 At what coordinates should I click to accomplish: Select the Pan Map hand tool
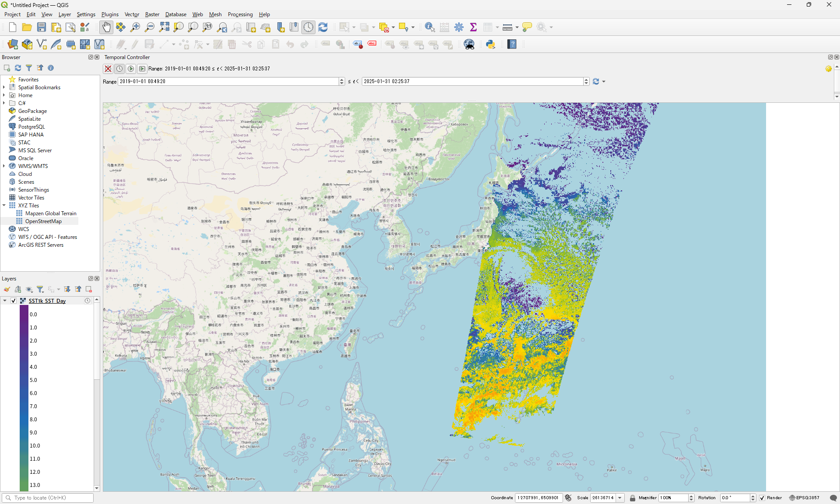(x=106, y=27)
